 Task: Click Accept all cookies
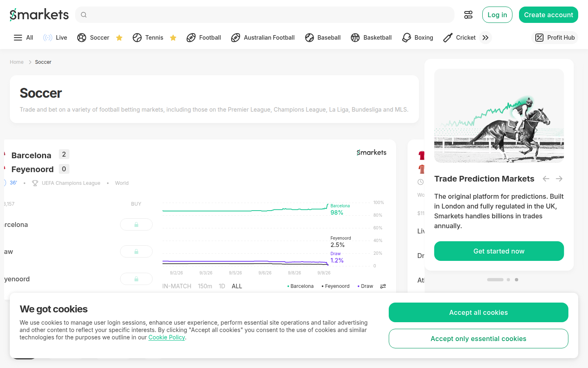pyautogui.click(x=479, y=312)
